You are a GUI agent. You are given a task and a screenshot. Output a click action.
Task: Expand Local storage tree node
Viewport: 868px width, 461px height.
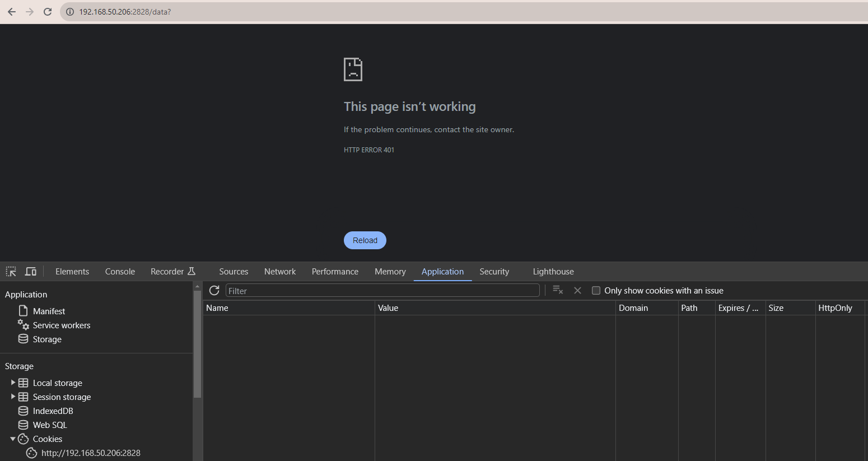13,383
